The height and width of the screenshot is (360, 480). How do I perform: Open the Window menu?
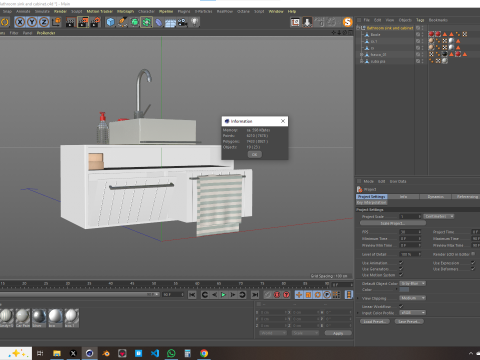[276, 11]
